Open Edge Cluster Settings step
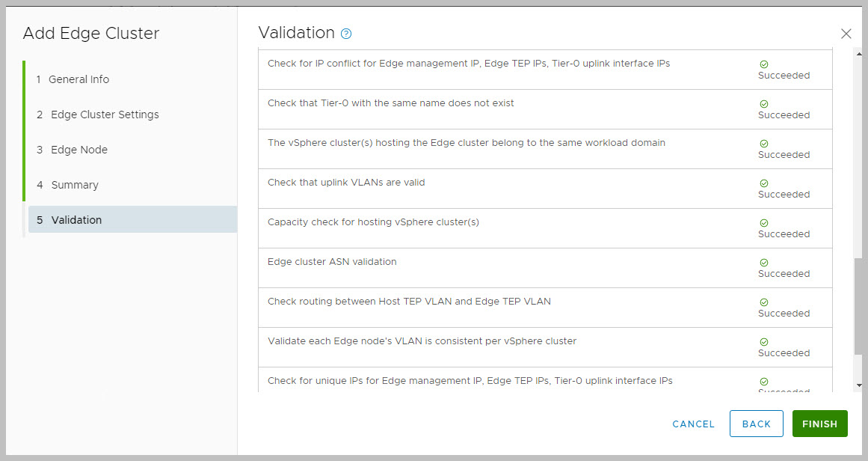Screen dimensions: 868x461 click(105, 115)
